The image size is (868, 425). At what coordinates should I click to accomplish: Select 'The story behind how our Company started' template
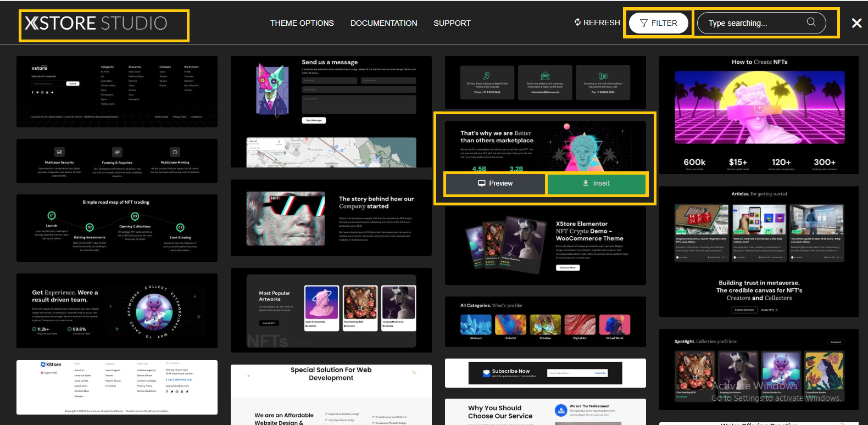click(331, 217)
